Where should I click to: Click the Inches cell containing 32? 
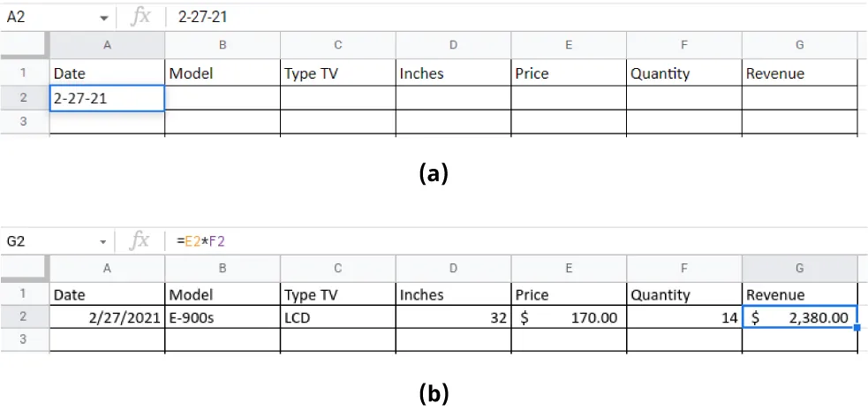[453, 317]
